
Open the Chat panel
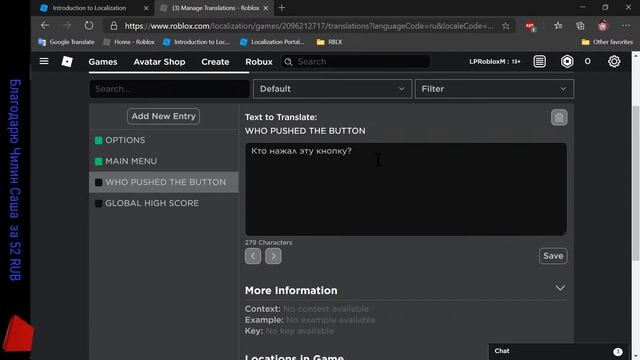(x=558, y=351)
